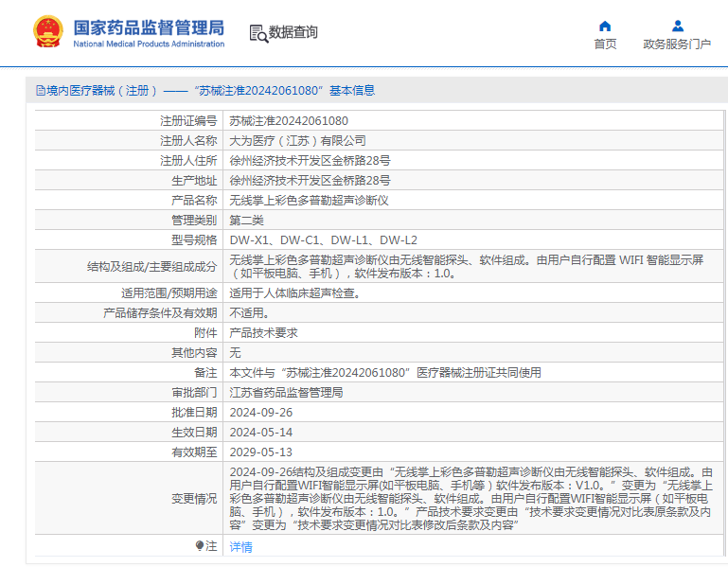The height and width of the screenshot is (567, 728).
Task: Click the 首页 home icon
Action: click(605, 26)
